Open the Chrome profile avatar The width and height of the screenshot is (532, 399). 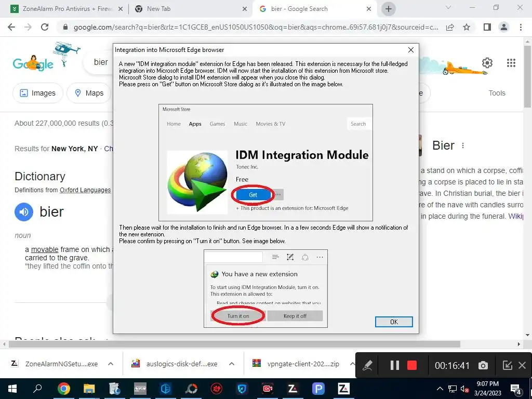tap(504, 27)
